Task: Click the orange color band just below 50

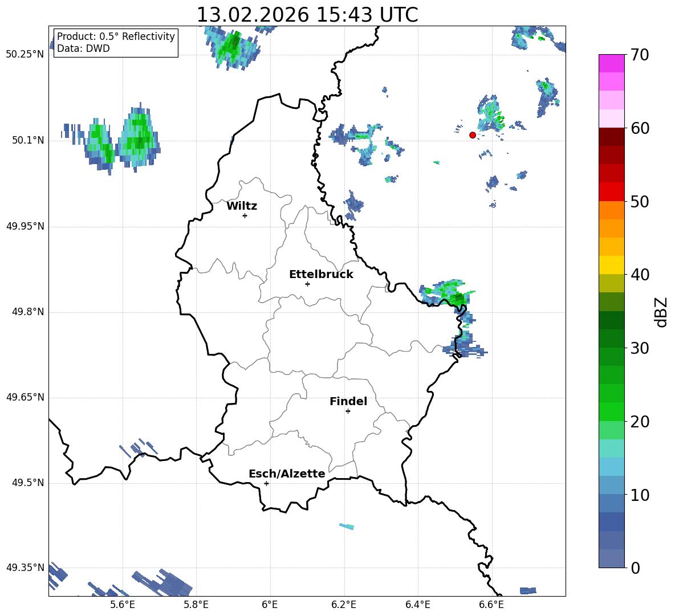Action: (x=611, y=210)
